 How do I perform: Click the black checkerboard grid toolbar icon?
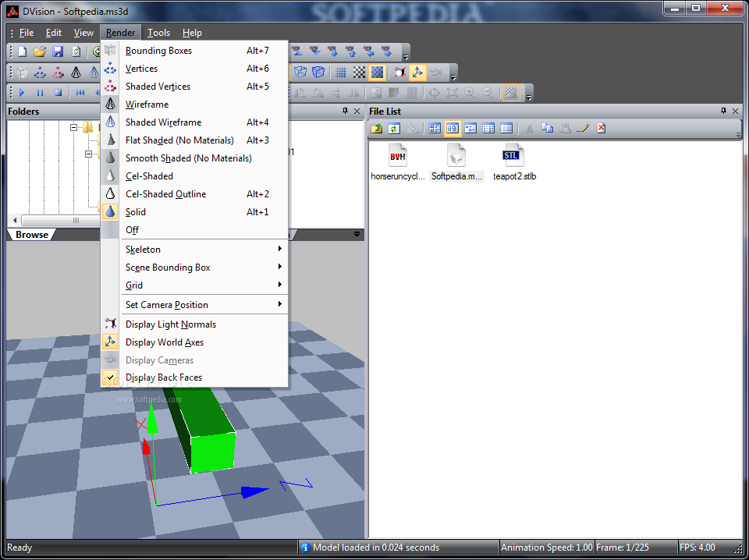pos(359,73)
